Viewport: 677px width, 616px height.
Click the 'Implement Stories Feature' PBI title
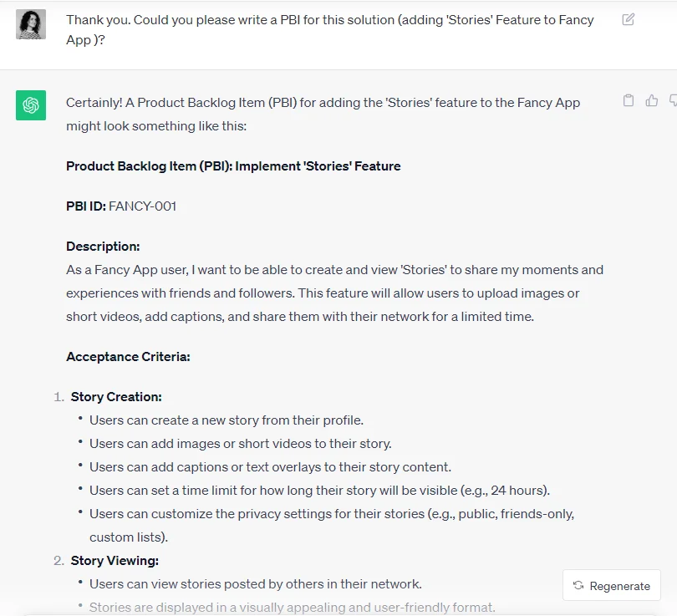pos(233,166)
